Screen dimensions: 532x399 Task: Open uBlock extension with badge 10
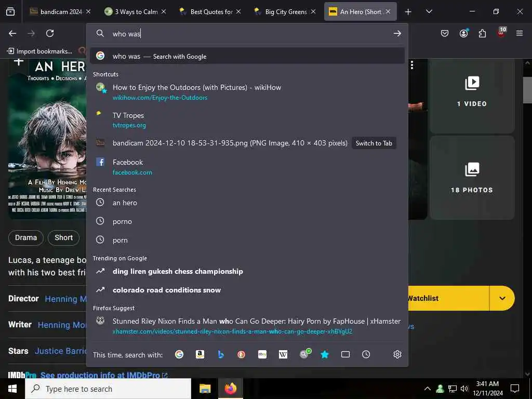click(x=501, y=32)
